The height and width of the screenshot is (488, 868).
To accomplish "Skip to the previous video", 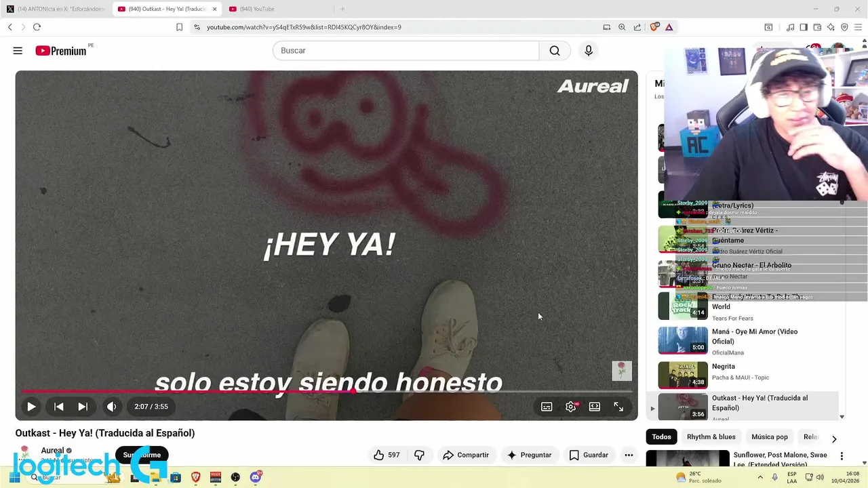I will click(59, 407).
